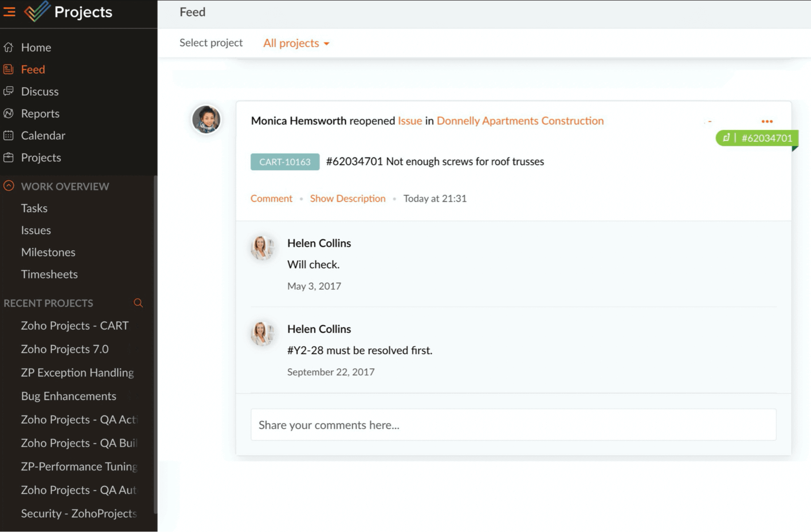This screenshot has height=532, width=811.
Task: Click the '#Y2-28 must be resolved first.' comment
Action: [360, 350]
